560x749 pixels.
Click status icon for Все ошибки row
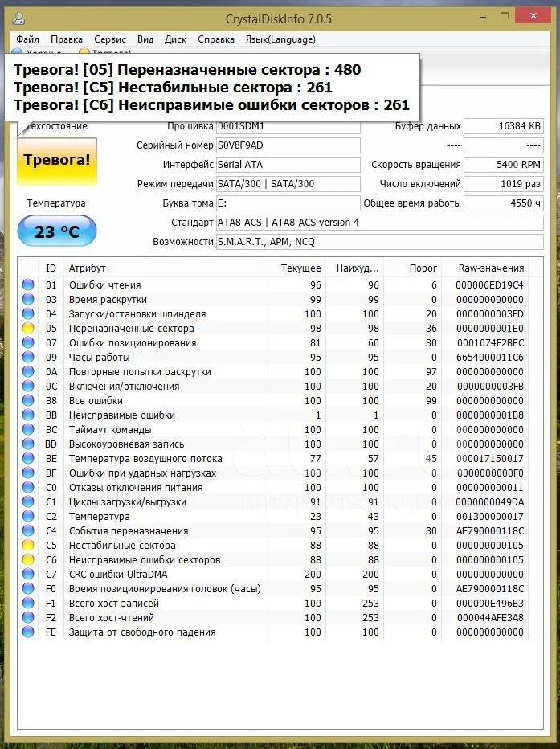(x=28, y=400)
